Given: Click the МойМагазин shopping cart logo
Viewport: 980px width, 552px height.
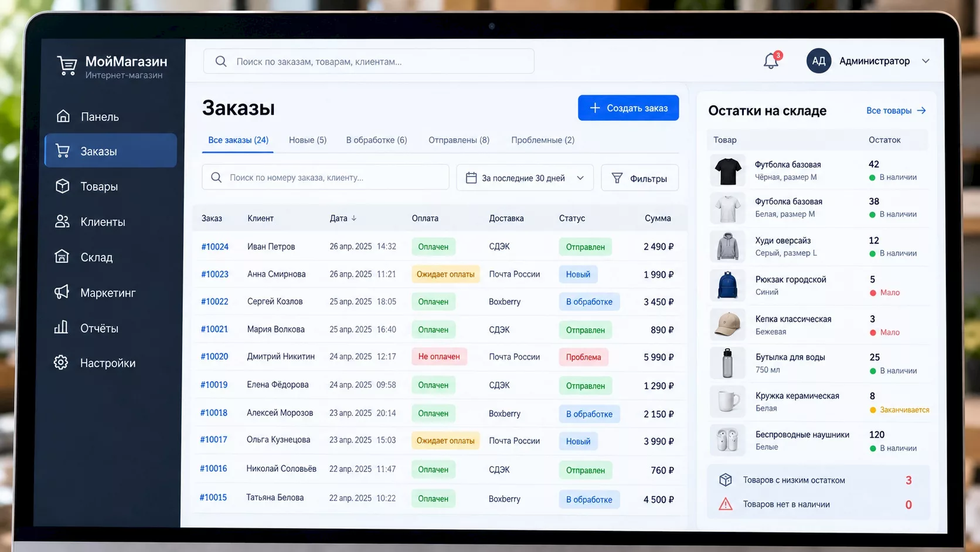Looking at the screenshot, I should pos(67,66).
